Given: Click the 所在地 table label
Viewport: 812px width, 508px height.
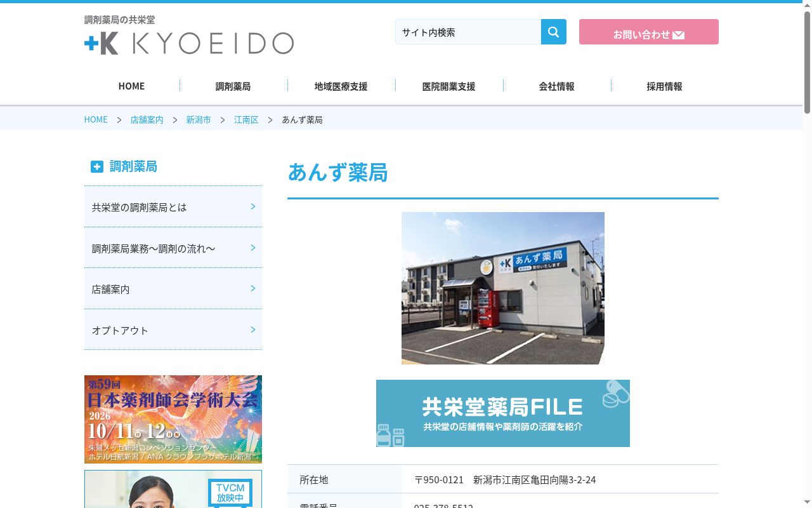Looking at the screenshot, I should [314, 479].
